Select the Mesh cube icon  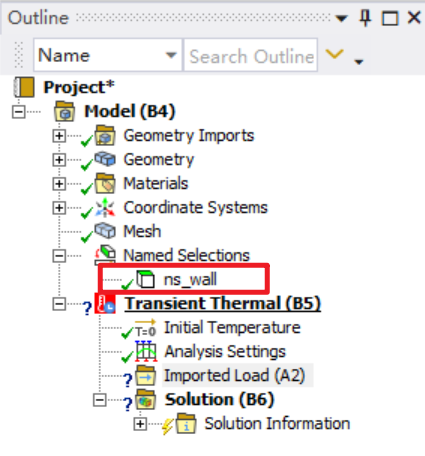click(x=105, y=230)
